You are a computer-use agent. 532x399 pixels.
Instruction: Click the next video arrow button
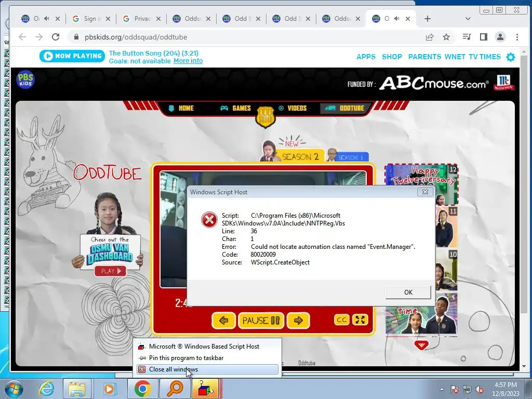pos(298,320)
